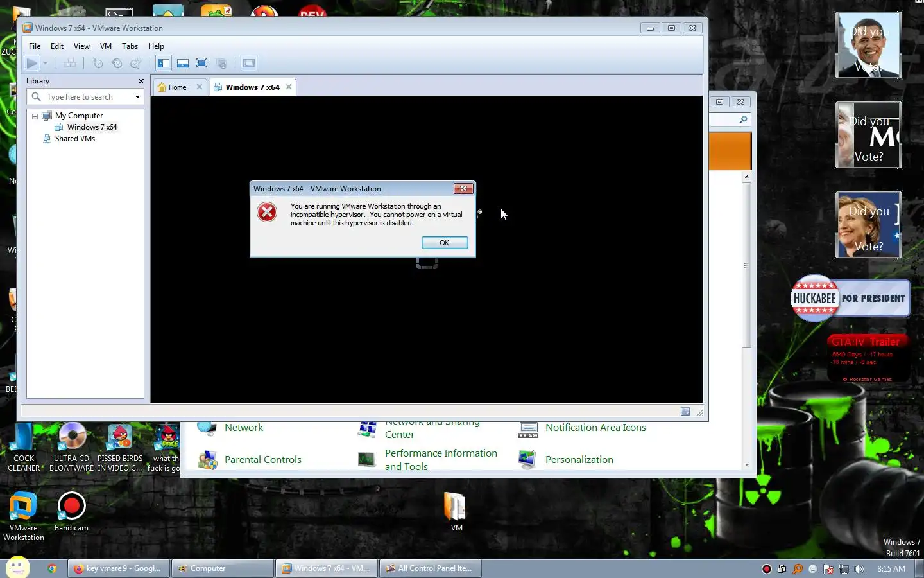Click the Power On play button in toolbar
The width and height of the screenshot is (924, 578).
31,63
